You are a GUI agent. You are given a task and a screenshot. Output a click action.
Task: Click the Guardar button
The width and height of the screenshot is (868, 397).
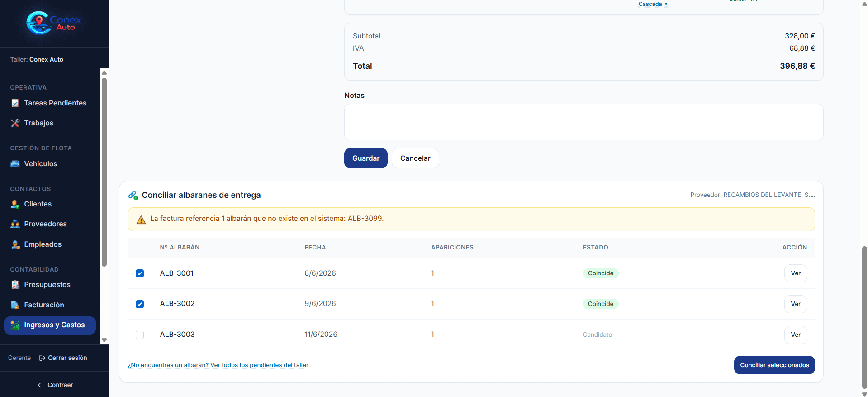click(x=366, y=158)
